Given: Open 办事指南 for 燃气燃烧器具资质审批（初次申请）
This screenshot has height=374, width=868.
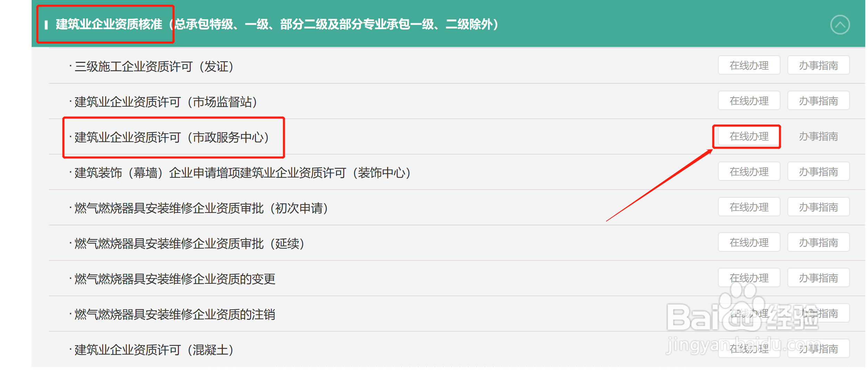Looking at the screenshot, I should pos(818,207).
